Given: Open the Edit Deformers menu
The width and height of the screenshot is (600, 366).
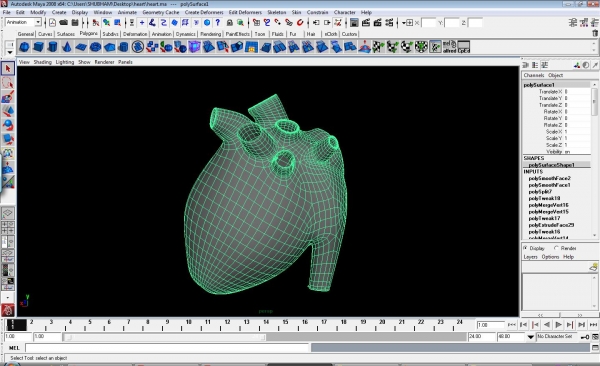Looking at the screenshot, I should (x=245, y=12).
